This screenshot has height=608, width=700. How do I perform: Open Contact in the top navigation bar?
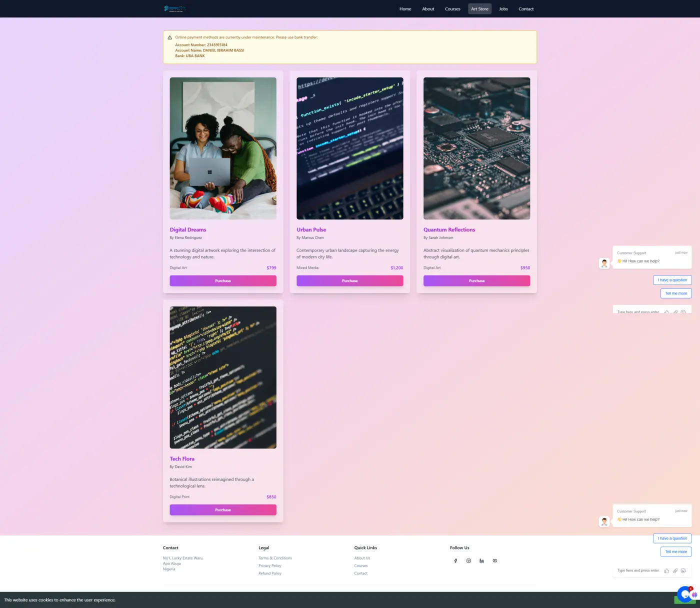[x=526, y=9]
